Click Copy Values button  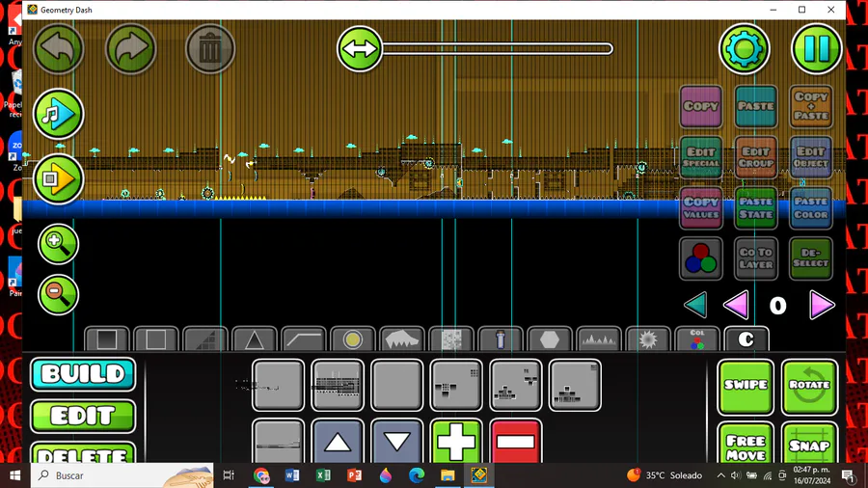click(x=701, y=208)
